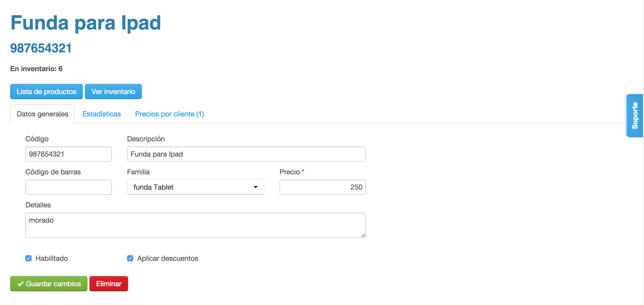Viewport: 644px width, 305px height.
Task: Click the Detalles textarea resize handle
Action: click(x=363, y=235)
